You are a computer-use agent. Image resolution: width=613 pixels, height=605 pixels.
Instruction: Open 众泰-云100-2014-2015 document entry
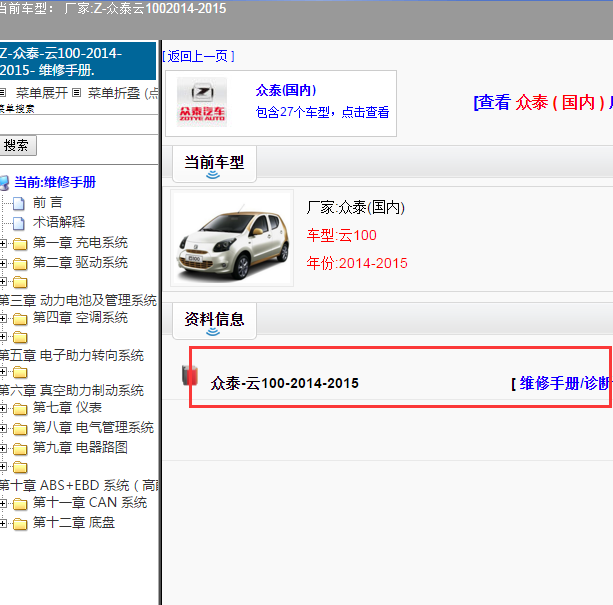pyautogui.click(x=284, y=383)
